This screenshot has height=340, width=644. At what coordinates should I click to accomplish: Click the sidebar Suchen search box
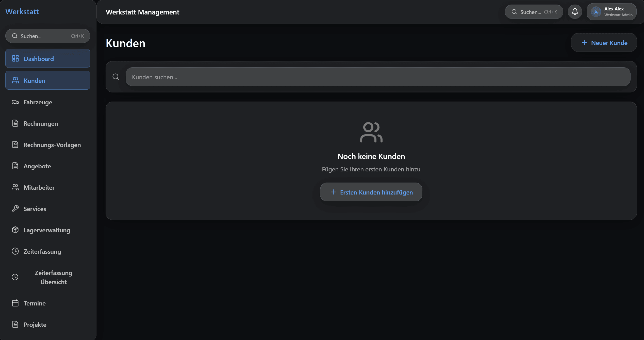coord(47,36)
